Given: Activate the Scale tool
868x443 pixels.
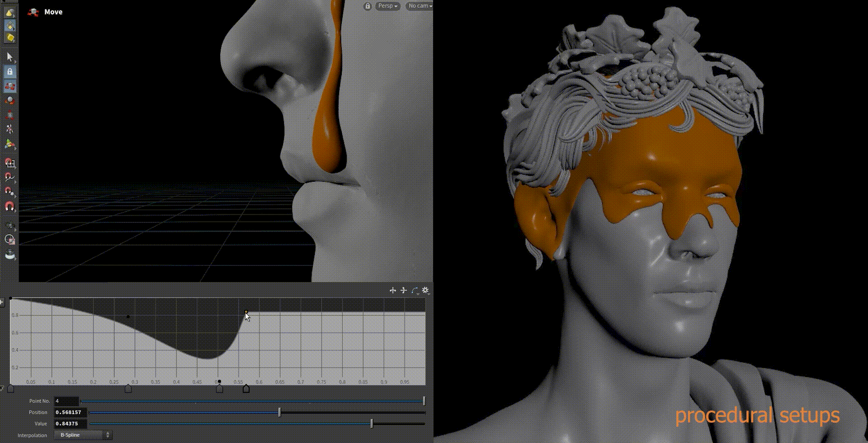Looking at the screenshot, I should (9, 115).
